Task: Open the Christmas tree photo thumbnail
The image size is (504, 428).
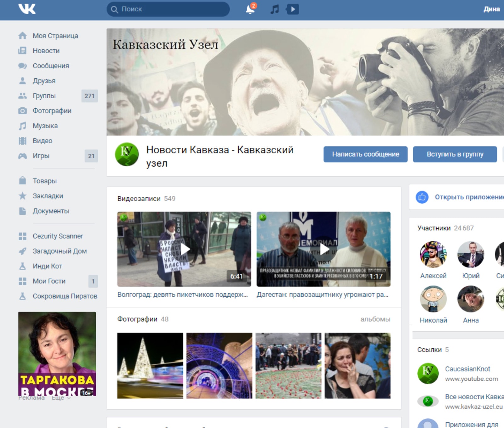Action: [x=150, y=365]
